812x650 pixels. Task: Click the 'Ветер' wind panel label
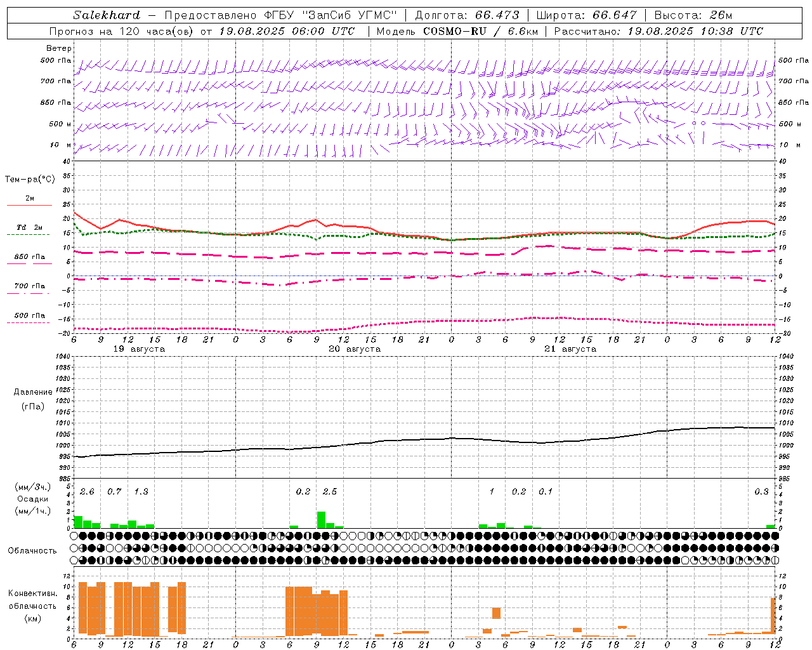click(x=59, y=48)
